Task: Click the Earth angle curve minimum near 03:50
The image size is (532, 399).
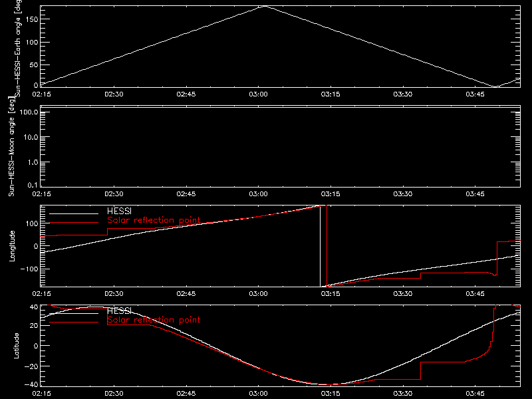Action: point(496,86)
